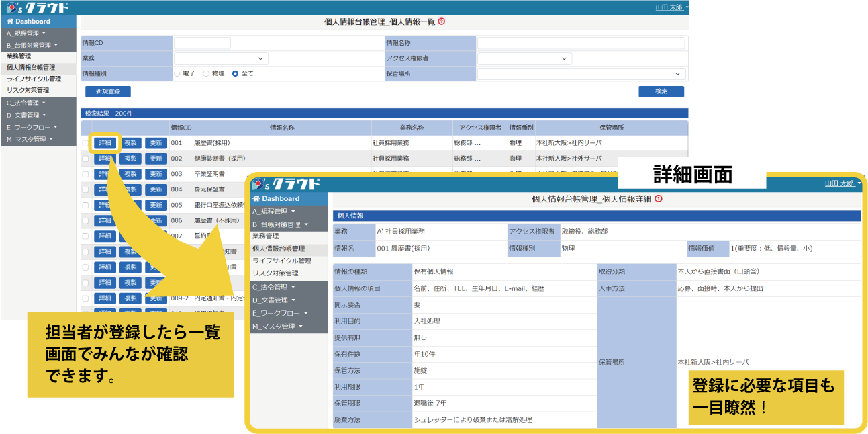Open the 業務 dropdown in search form
Viewport: 868px width, 434px height.
221,58
